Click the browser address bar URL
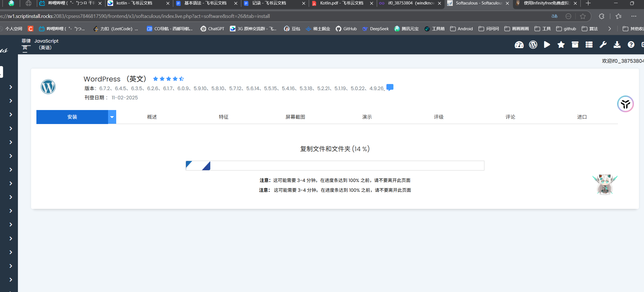Screen dimensions: 644x292 coord(135,16)
